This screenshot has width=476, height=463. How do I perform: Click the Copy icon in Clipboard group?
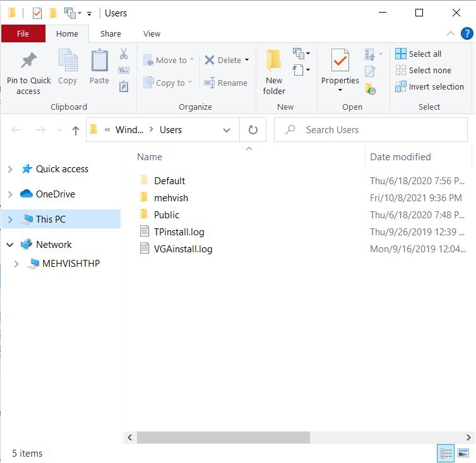[68, 61]
